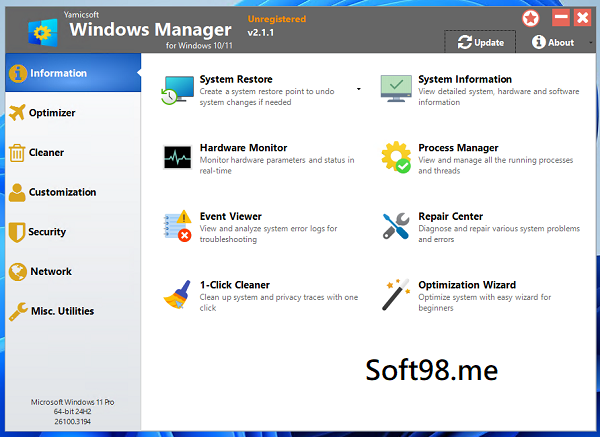The height and width of the screenshot is (437, 600).
Task: Click 'View and analyze system error logs' description
Action: tap(268, 234)
